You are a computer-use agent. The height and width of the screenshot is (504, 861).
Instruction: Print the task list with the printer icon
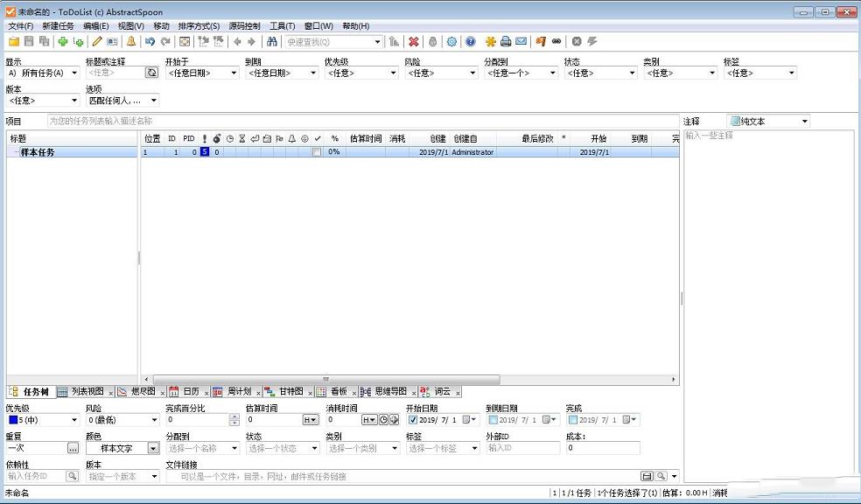[506, 40]
